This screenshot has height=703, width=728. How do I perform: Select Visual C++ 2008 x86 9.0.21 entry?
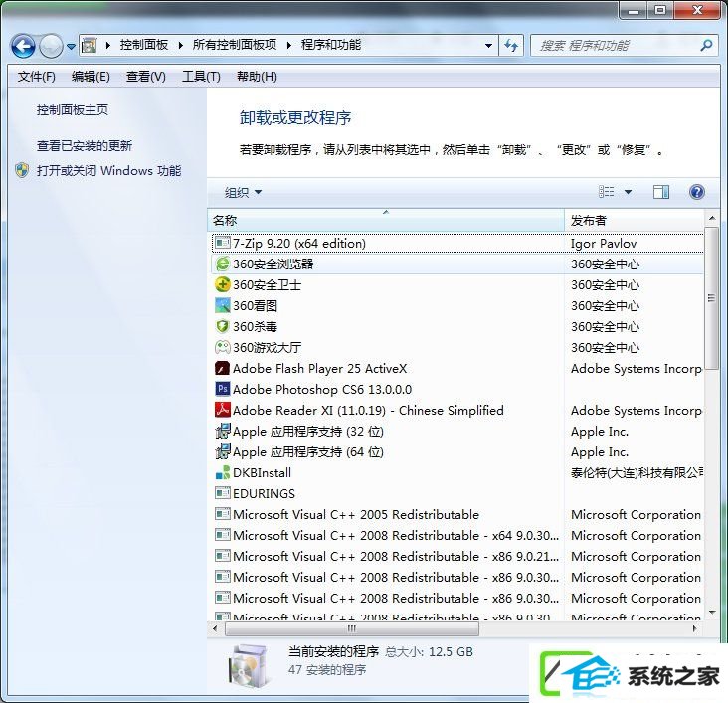tap(457, 556)
